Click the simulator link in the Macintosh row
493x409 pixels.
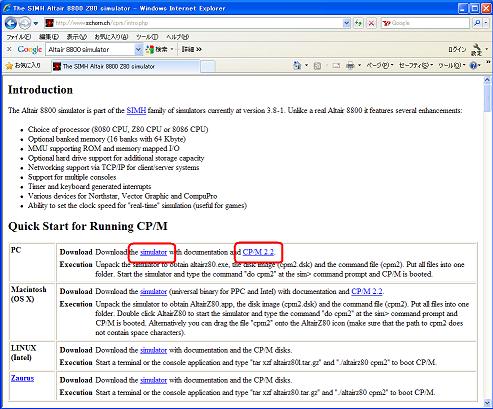153,292
